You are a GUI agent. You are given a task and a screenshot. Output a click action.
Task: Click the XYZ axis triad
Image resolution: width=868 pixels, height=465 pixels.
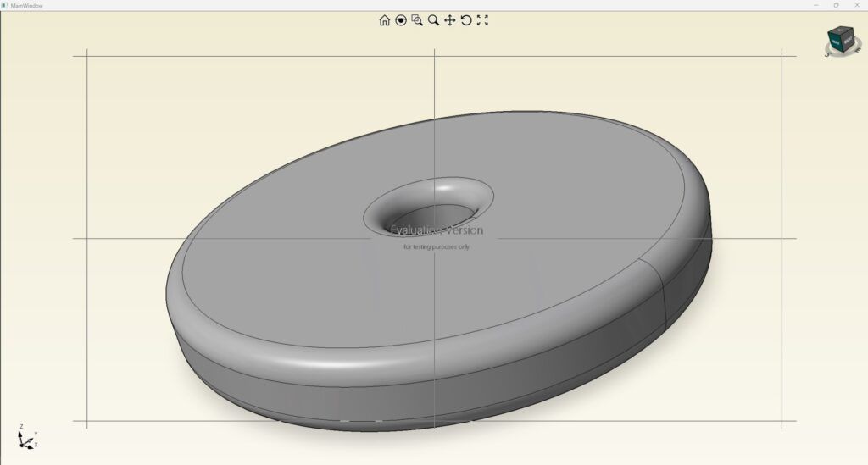26,437
